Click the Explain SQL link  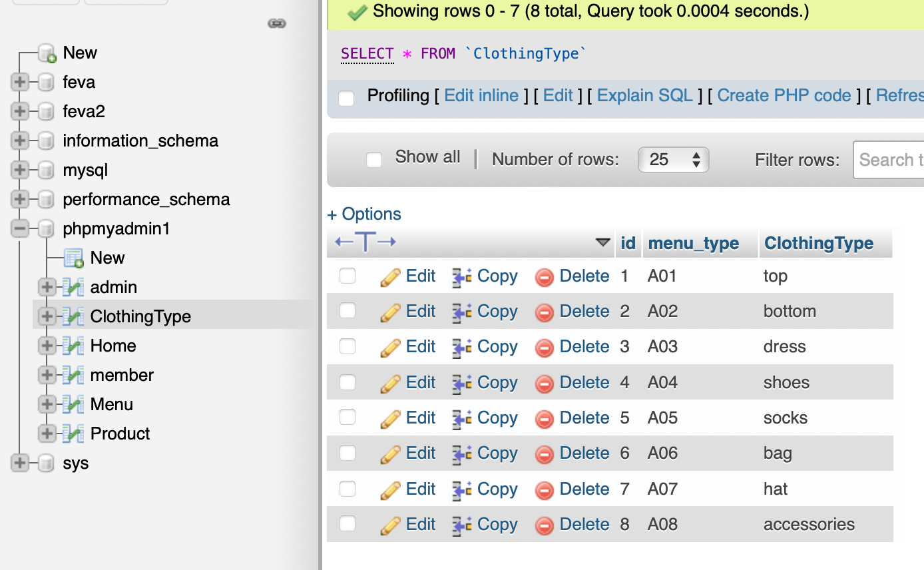tap(644, 95)
